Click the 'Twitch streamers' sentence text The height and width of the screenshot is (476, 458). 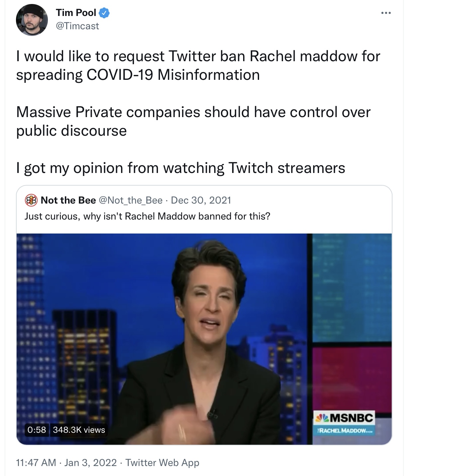click(181, 168)
